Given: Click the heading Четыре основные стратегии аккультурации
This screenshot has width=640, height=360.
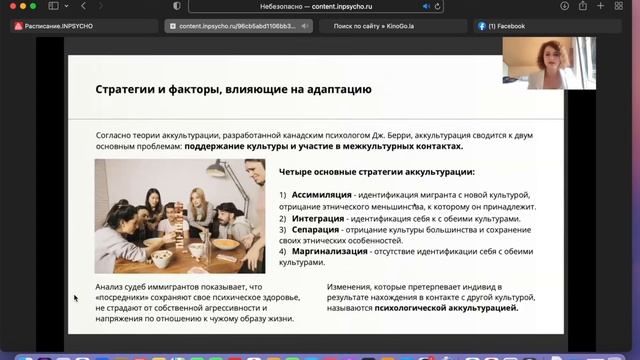Looking at the screenshot, I should (x=377, y=172).
